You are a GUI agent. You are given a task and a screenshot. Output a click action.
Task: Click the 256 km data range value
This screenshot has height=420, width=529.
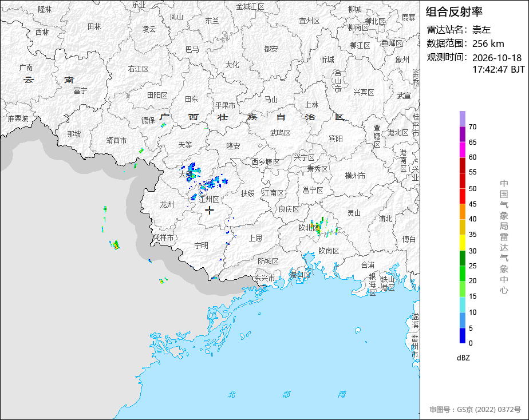[488, 43]
